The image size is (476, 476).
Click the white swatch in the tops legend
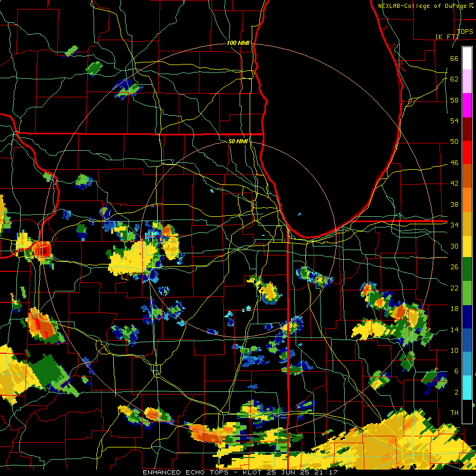(x=467, y=58)
